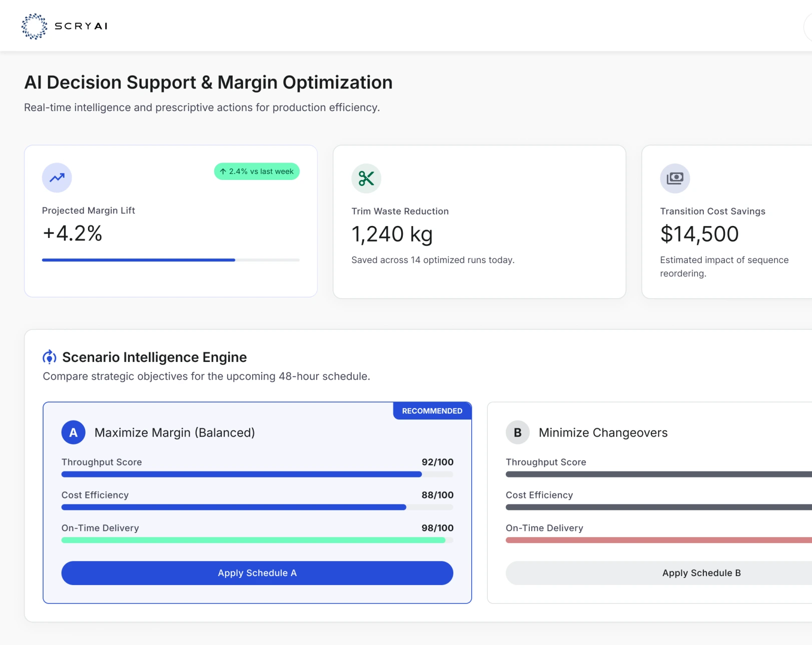This screenshot has height=645, width=812.
Task: Click the Apply Schedule B button
Action: pyautogui.click(x=659, y=573)
